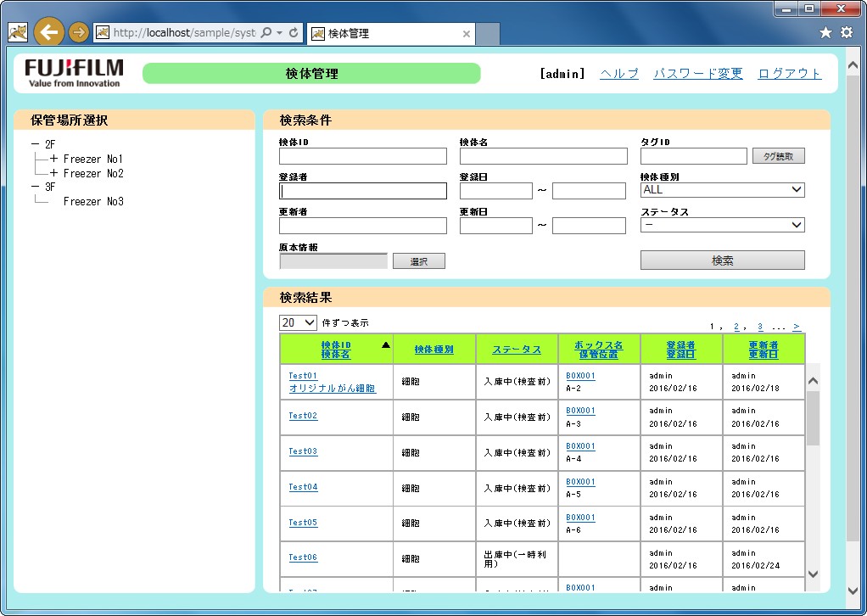Open the ステータス dropdown
The image size is (867, 616).
point(722,225)
